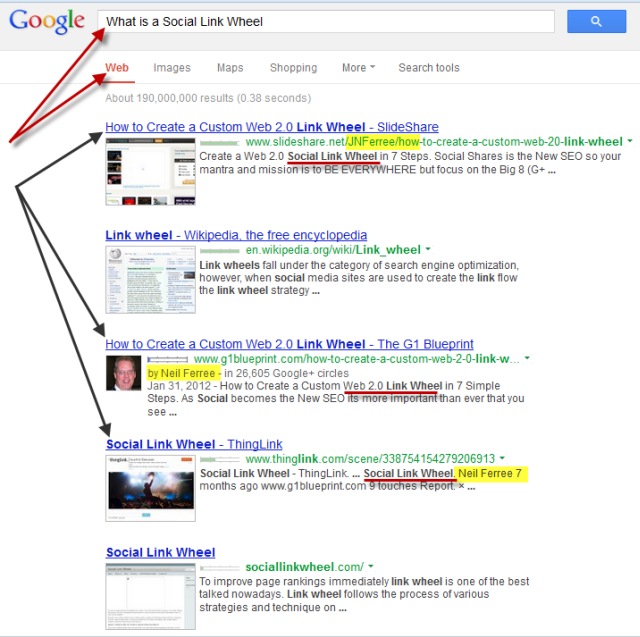Open Search tools options

[429, 68]
